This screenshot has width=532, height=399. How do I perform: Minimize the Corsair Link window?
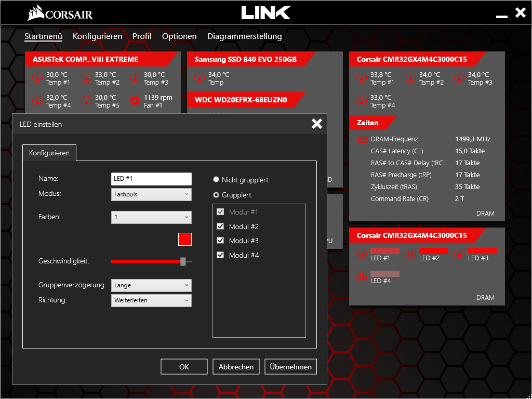(x=501, y=16)
